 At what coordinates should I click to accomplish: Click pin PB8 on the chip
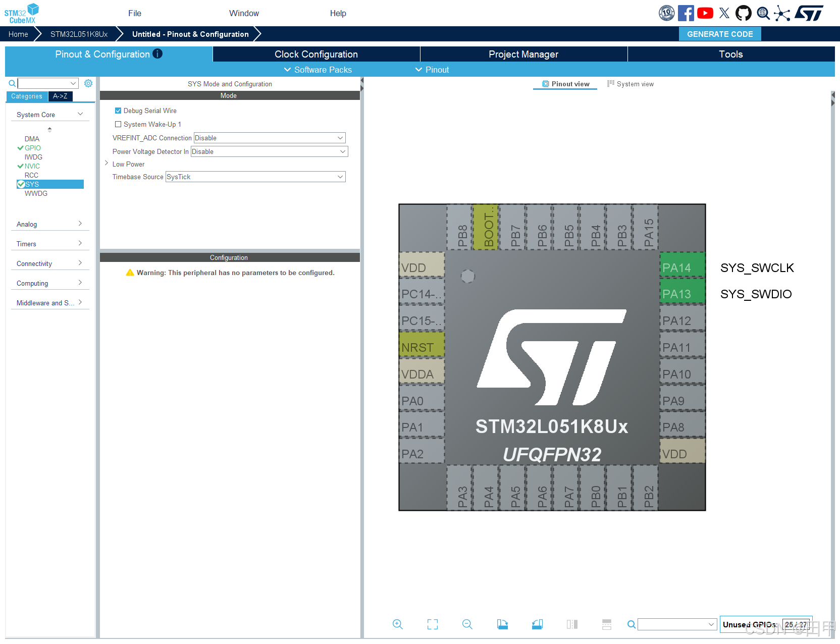tap(459, 227)
